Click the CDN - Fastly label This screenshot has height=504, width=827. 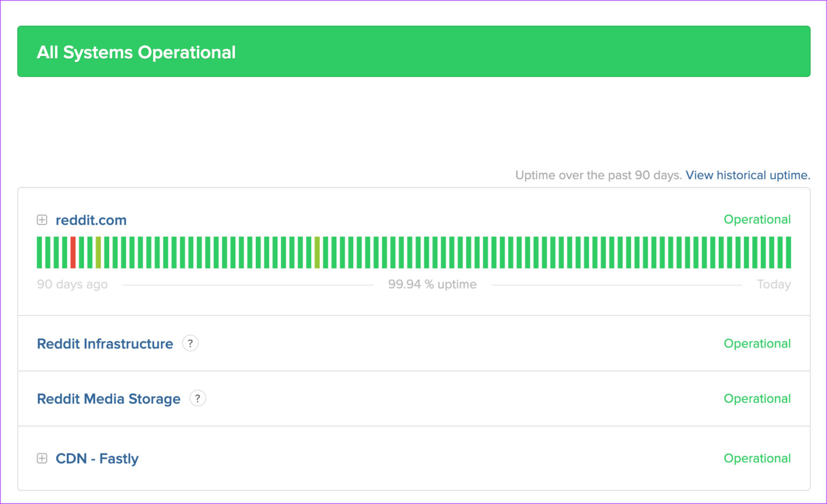97,459
